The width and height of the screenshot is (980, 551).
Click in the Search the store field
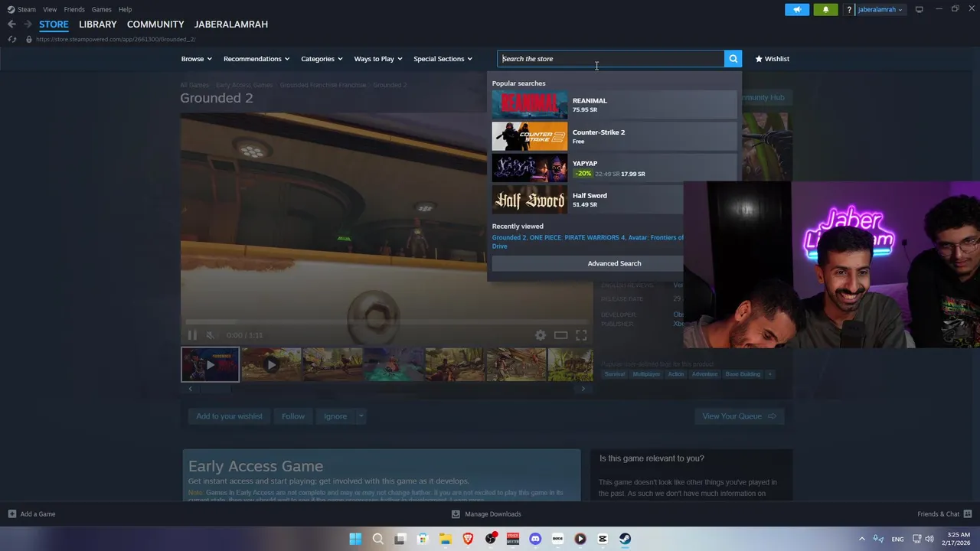click(x=611, y=59)
